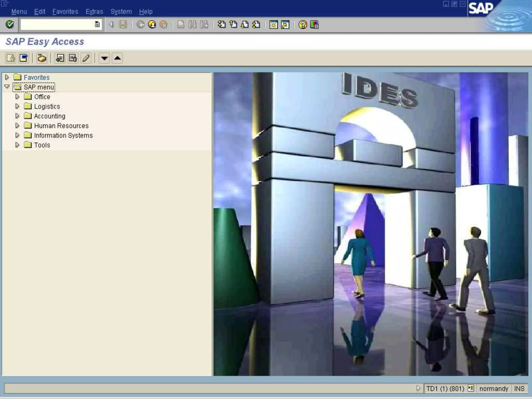Select the Tools tree item label
This screenshot has width=532, height=399.
click(x=42, y=145)
